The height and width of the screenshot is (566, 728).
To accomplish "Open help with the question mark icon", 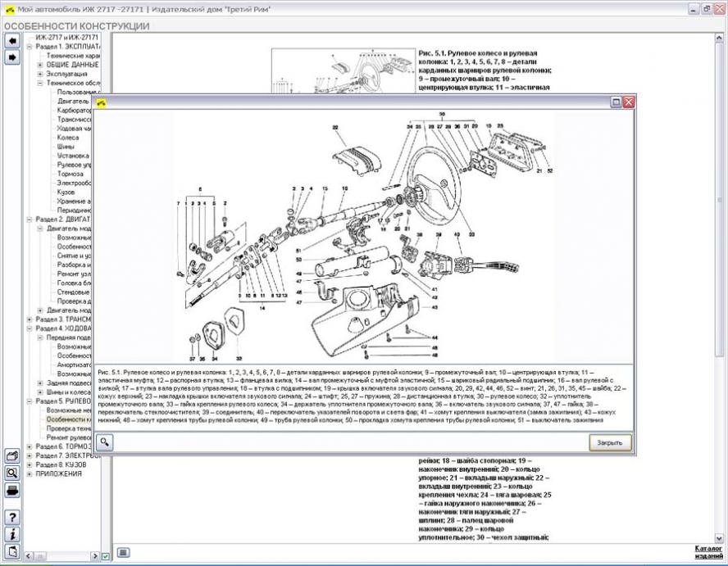I will [12, 518].
